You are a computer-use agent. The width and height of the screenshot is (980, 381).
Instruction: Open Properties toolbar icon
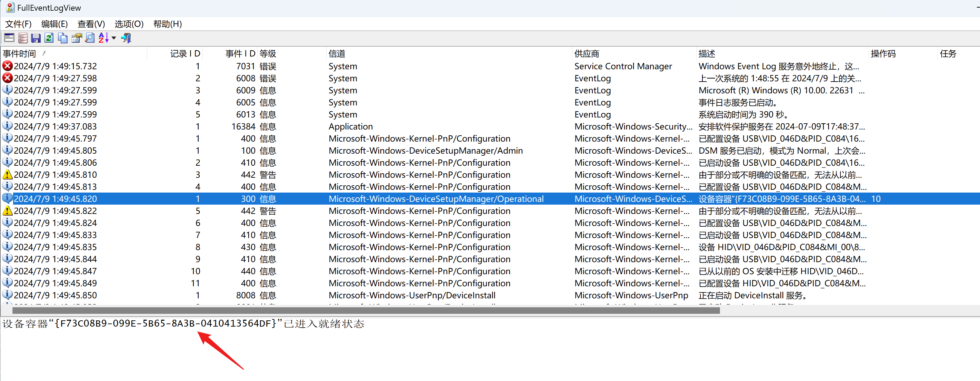pyautogui.click(x=77, y=38)
